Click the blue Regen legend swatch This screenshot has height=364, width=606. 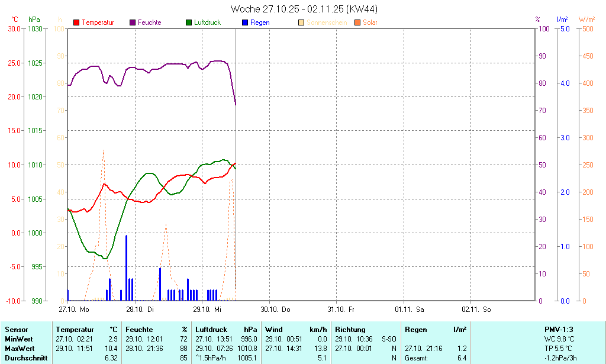(245, 22)
